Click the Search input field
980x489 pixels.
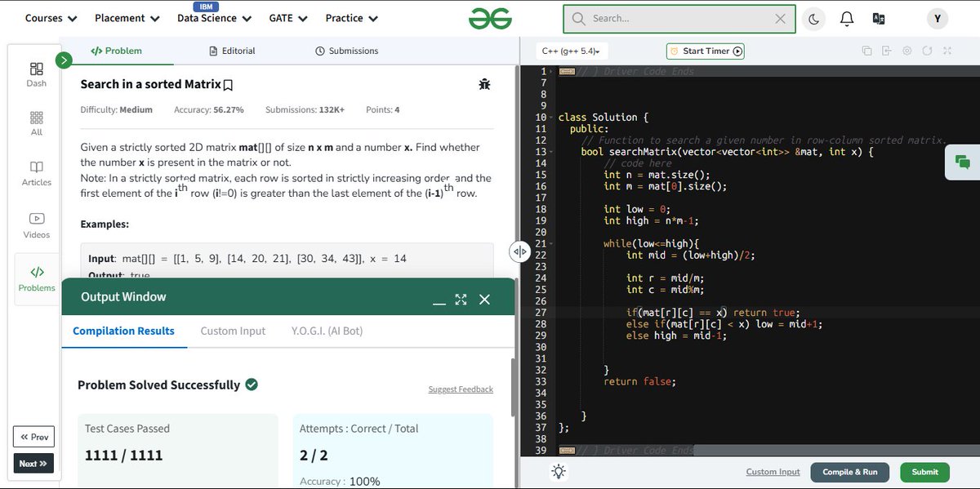coord(679,18)
